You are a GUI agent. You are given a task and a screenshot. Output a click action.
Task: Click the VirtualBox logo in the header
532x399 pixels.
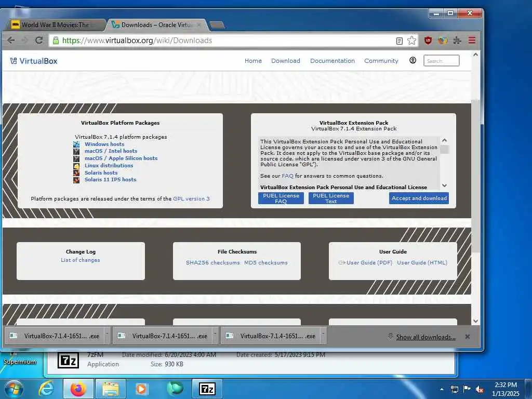[x=34, y=61]
